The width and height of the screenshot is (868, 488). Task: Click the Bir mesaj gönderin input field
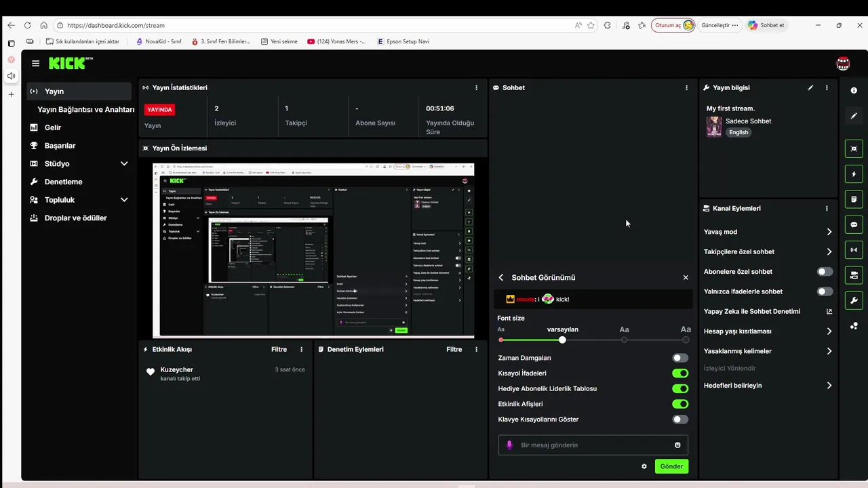[593, 445]
